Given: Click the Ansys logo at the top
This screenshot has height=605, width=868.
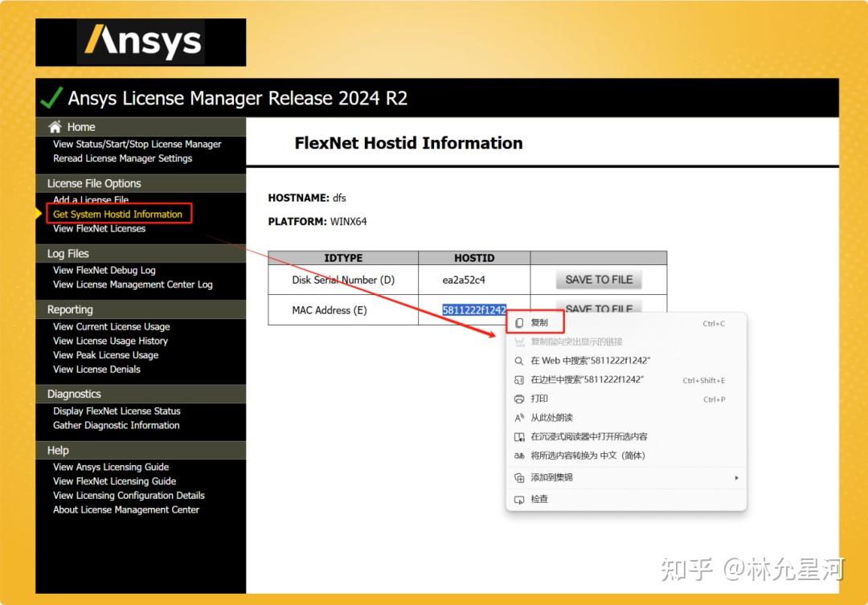Looking at the screenshot, I should [x=141, y=41].
